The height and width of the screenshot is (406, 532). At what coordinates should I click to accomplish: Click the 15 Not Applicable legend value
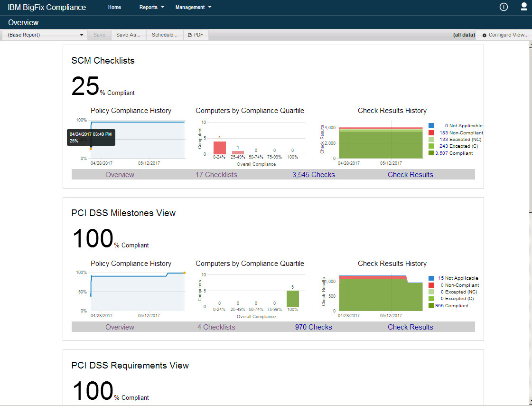tap(441, 278)
